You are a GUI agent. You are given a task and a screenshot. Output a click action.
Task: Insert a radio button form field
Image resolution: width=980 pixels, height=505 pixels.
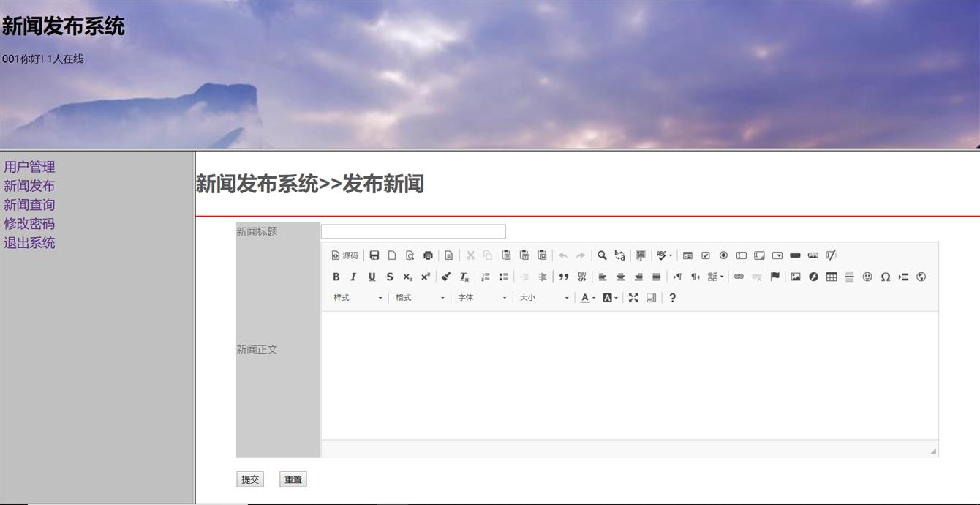723,255
